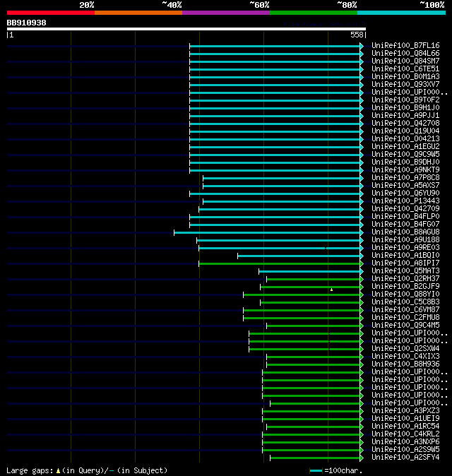Pick the UniRef100_Q88YI0 label
The height and width of the screenshot is (476, 452).
coord(405,294)
